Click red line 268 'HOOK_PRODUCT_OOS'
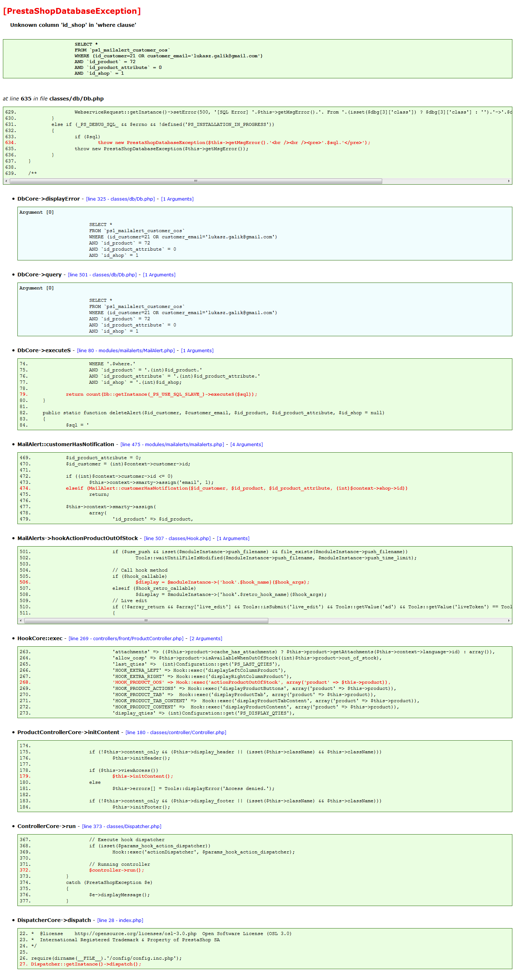Viewport: 516px width, 980px height. (x=251, y=682)
